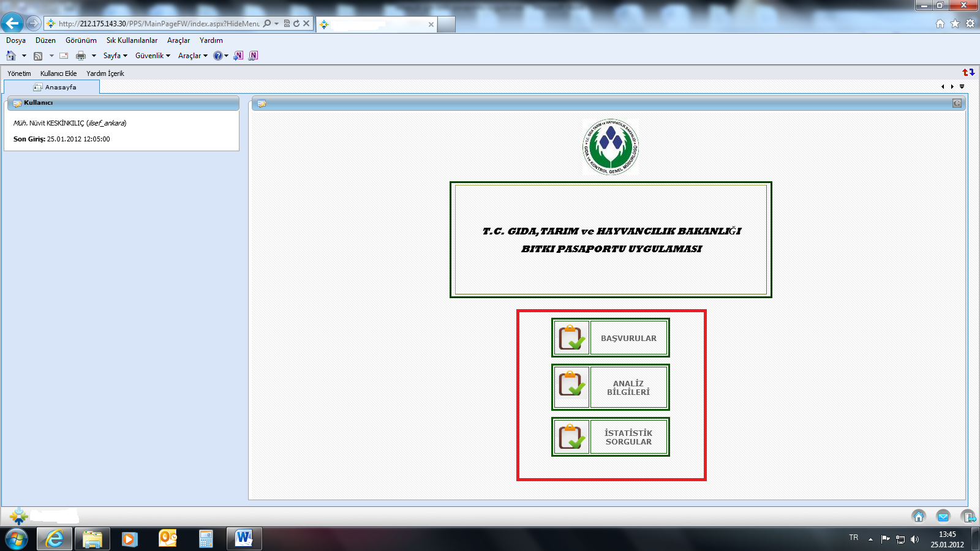Open browser settings gear icon

point(970,23)
